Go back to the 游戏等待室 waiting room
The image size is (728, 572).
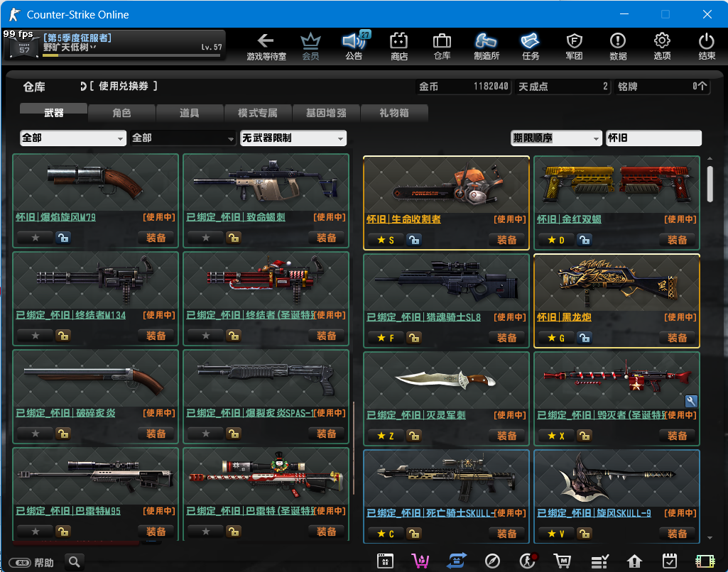pyautogui.click(x=266, y=46)
